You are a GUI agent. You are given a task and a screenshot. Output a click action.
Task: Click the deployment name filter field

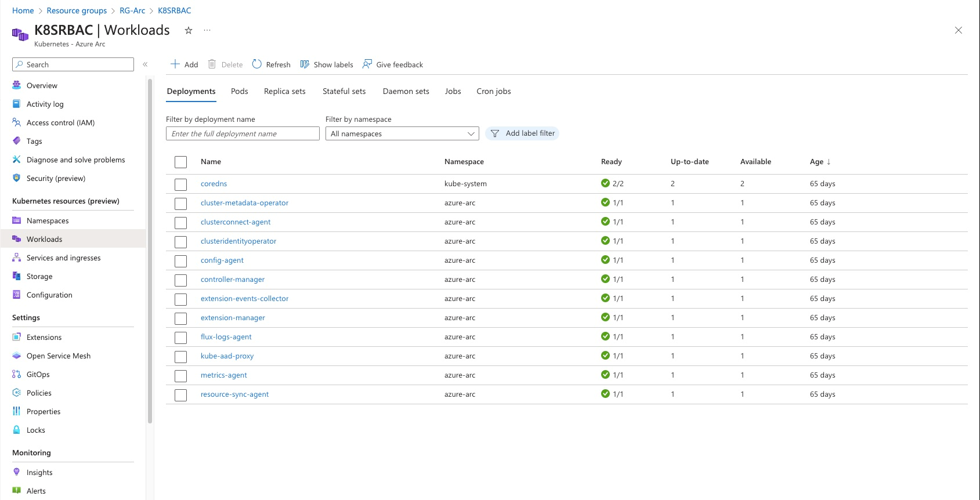click(x=243, y=133)
